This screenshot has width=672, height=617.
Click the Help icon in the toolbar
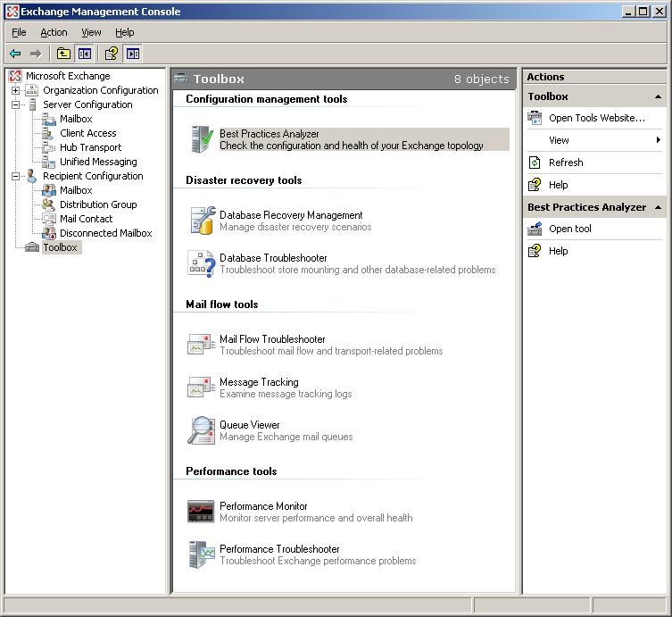[x=112, y=54]
